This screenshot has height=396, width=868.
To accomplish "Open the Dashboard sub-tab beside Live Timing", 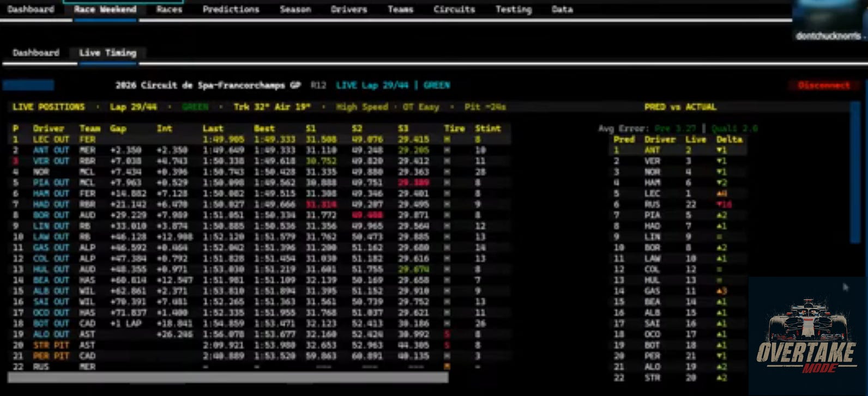I will point(36,53).
